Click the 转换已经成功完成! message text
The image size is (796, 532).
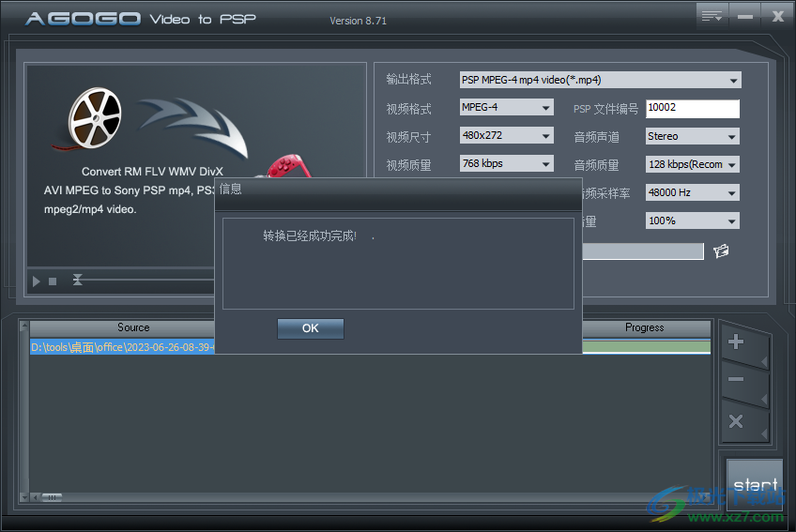coord(310,236)
